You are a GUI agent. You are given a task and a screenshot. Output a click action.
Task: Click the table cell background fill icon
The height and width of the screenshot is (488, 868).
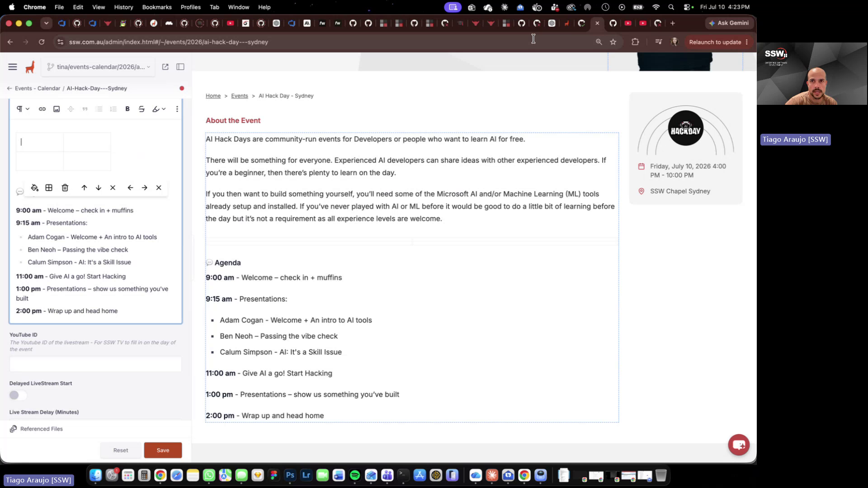click(x=35, y=188)
